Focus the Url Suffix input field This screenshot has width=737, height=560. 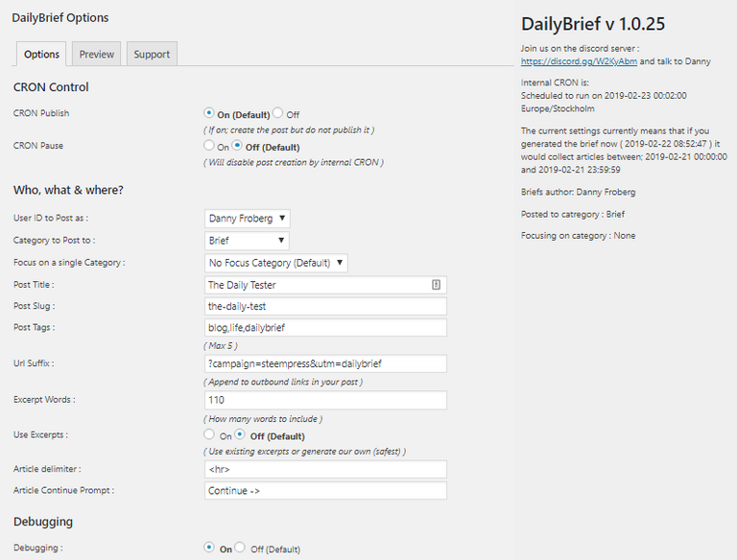tap(325, 363)
